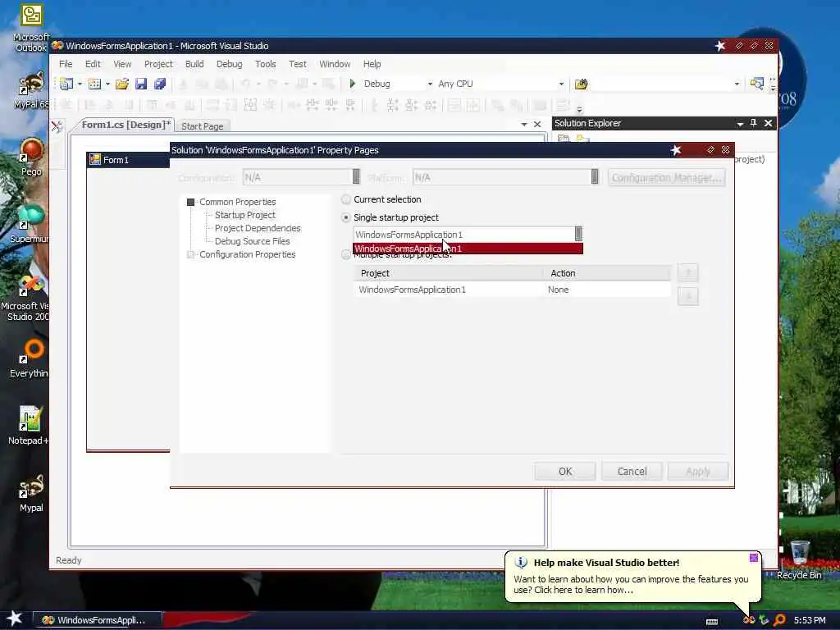
Task: Select Startup Project tree item
Action: [244, 215]
